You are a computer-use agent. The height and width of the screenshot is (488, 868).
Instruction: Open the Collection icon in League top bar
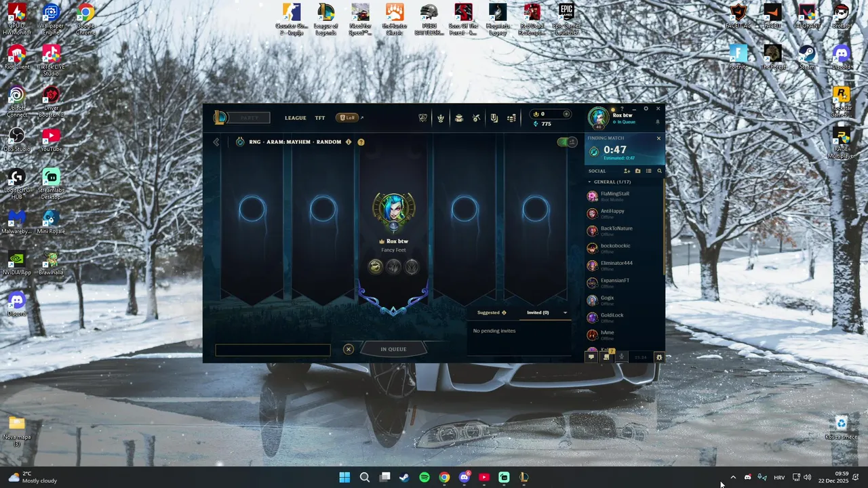coord(458,118)
